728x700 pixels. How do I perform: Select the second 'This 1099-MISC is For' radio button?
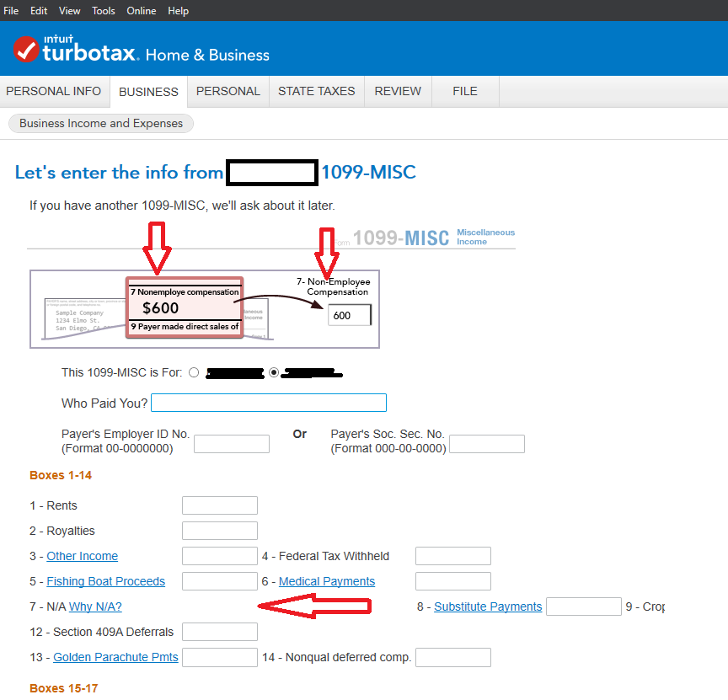click(x=274, y=373)
